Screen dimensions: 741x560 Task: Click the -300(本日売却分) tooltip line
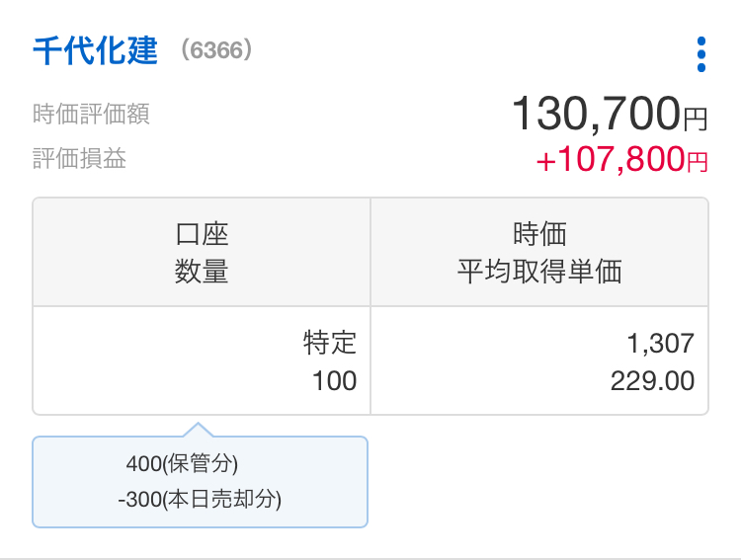coord(200,500)
